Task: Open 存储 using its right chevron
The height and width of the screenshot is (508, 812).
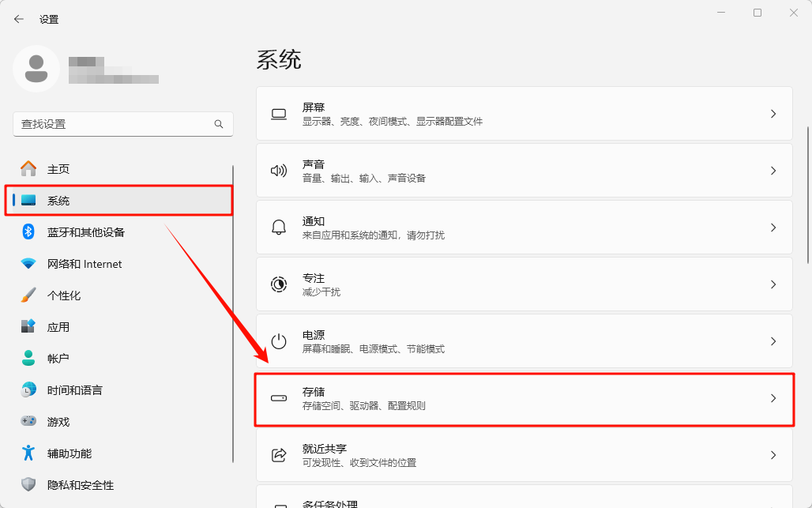Action: point(773,398)
